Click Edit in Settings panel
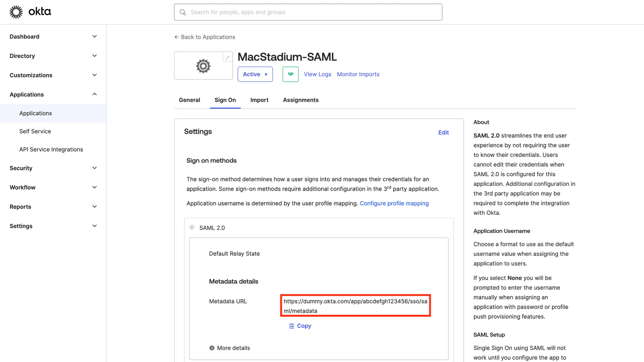 [444, 132]
